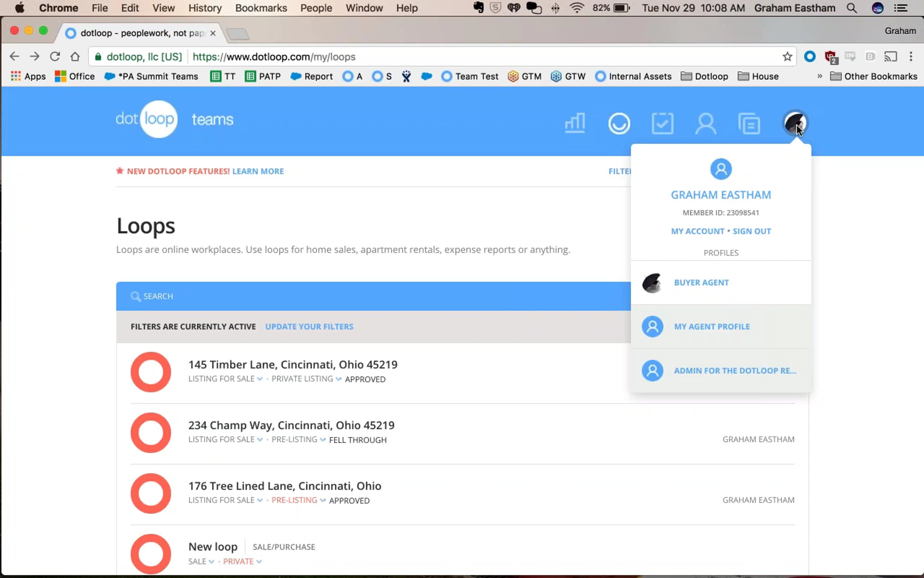
Task: Click the smiley face loops icon
Action: [x=619, y=123]
